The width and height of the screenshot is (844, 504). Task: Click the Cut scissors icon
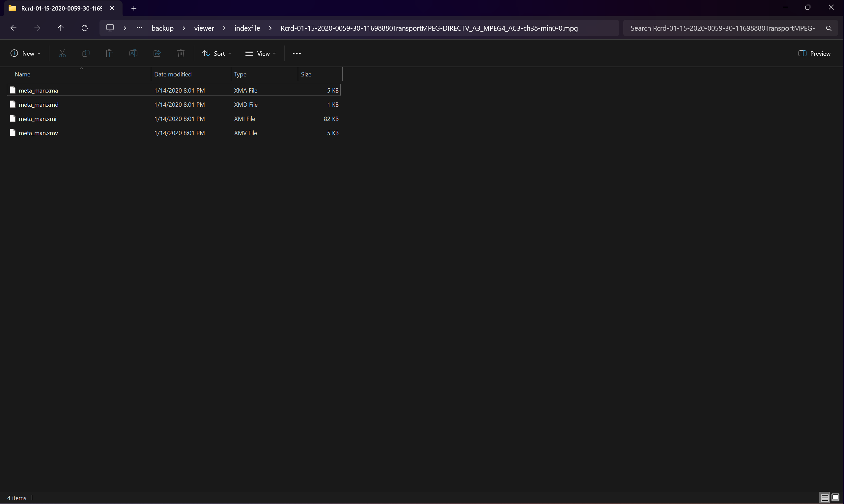[62, 53]
